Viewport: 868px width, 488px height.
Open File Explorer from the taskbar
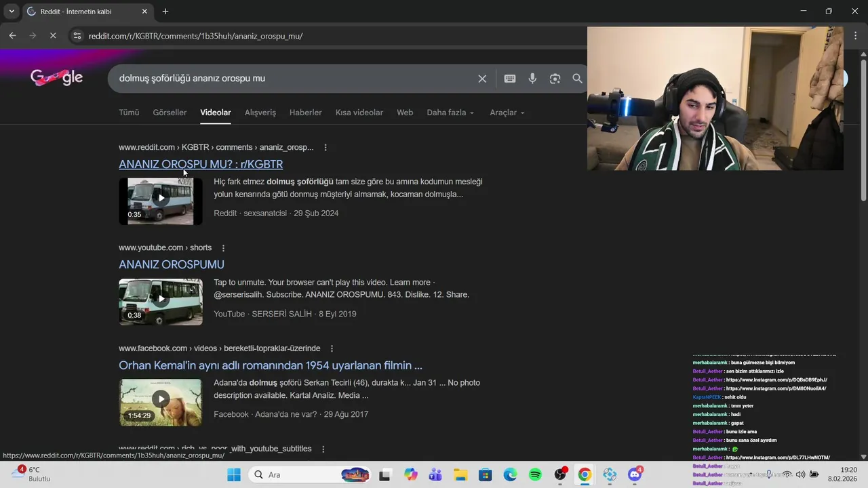point(460,474)
